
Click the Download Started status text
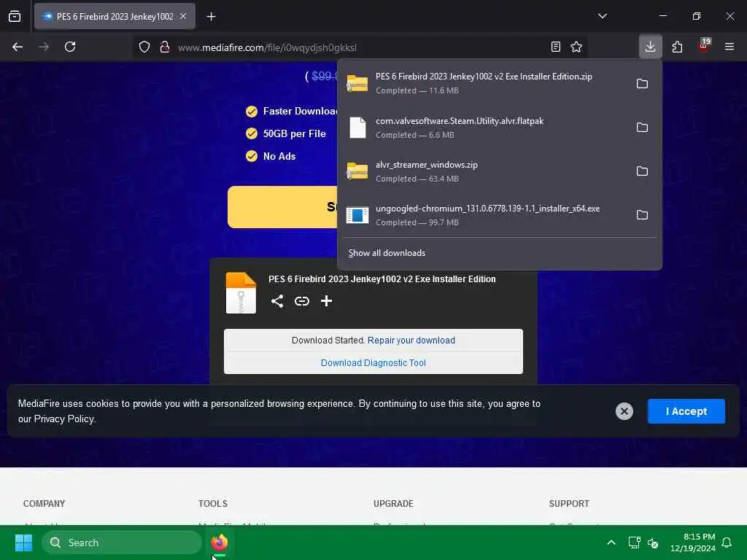click(328, 340)
